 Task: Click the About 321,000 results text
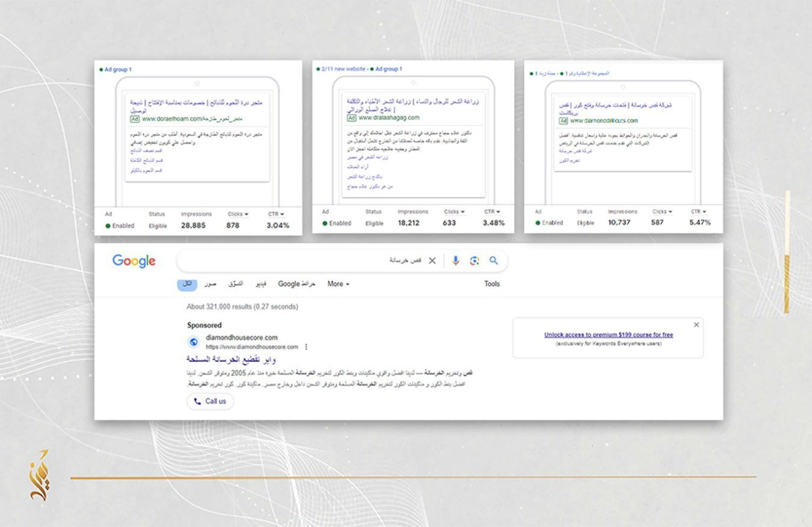[x=242, y=307]
